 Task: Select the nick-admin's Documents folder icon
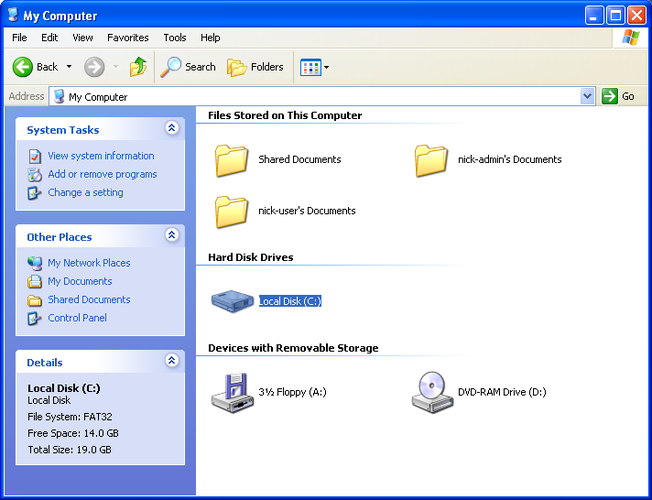pos(431,160)
